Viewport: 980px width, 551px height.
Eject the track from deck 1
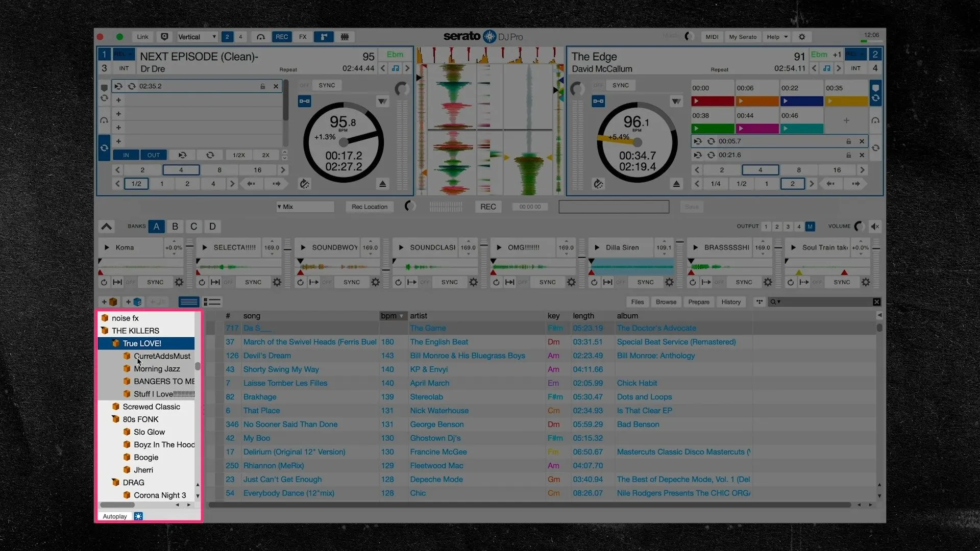click(382, 184)
